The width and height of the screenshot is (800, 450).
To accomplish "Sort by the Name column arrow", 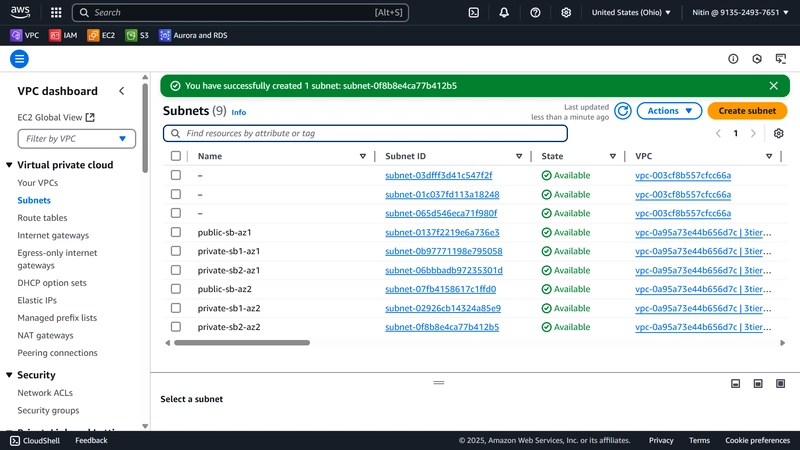I will (x=363, y=156).
